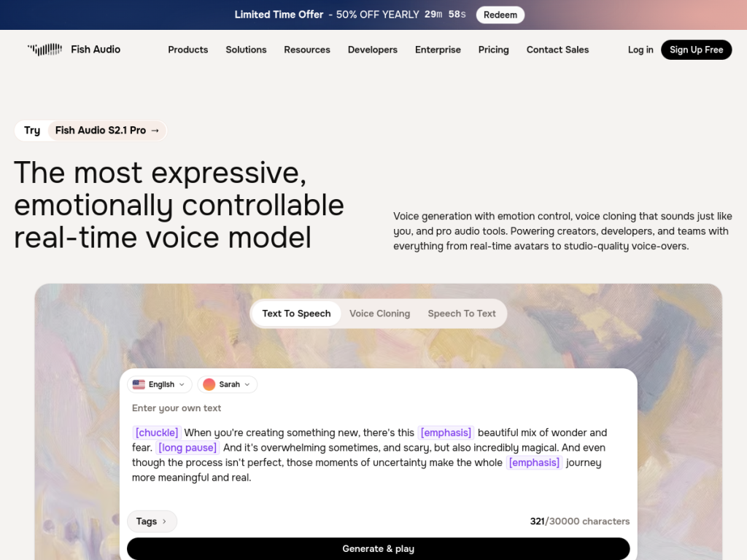Click the Enter your own text field
This screenshot has width=747, height=560.
pos(177,408)
